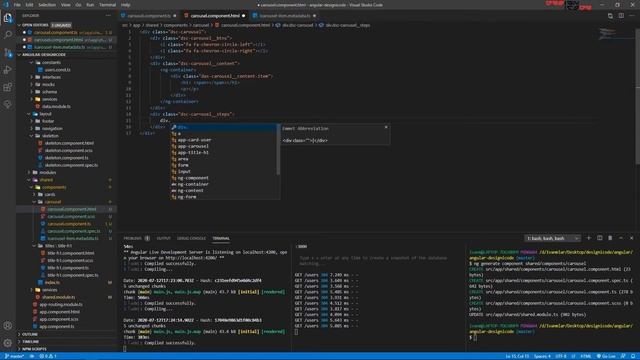Maximize the terminal panel
This screenshot has width=640, height=360.
[621, 238]
